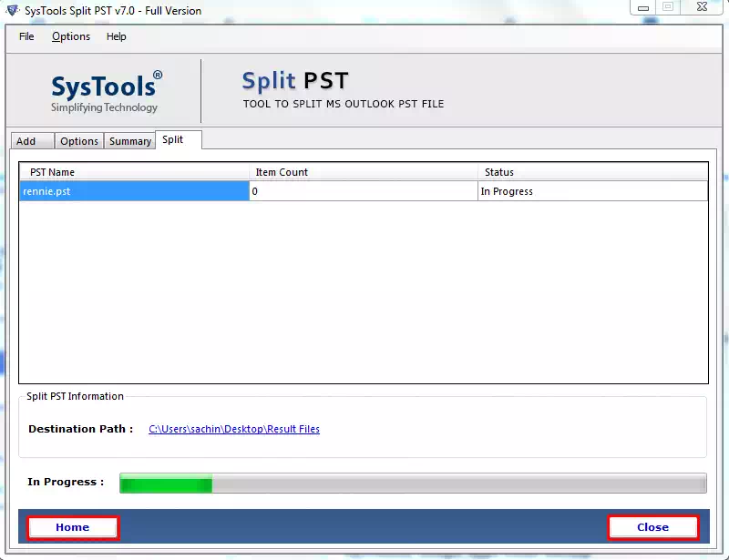
Task: Click the PST Name column header
Action: tap(134, 172)
